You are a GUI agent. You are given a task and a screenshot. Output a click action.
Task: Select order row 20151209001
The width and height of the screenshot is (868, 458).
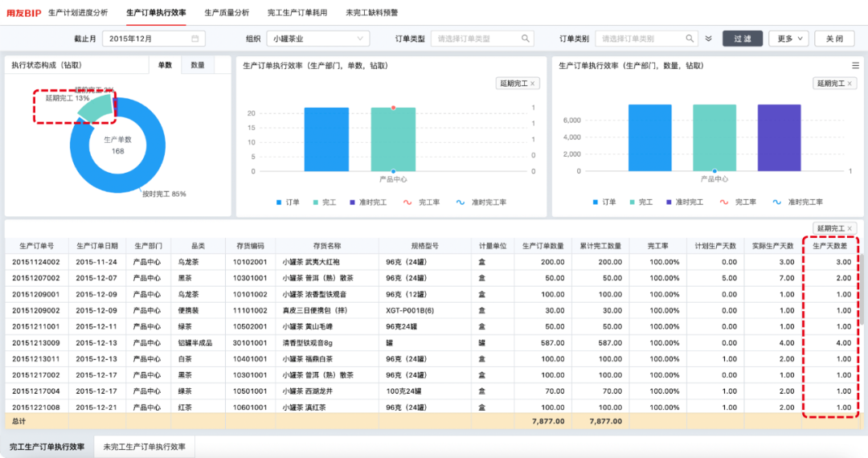tap(432, 294)
